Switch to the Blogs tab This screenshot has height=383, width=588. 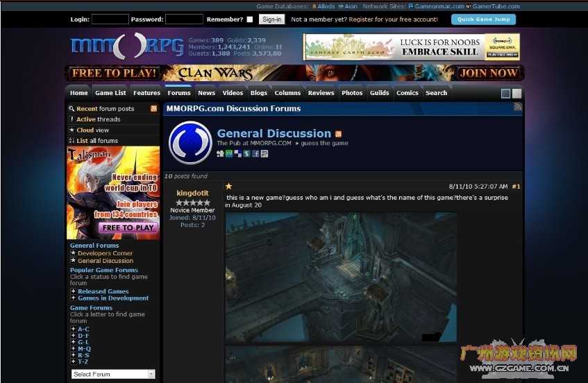click(x=259, y=93)
